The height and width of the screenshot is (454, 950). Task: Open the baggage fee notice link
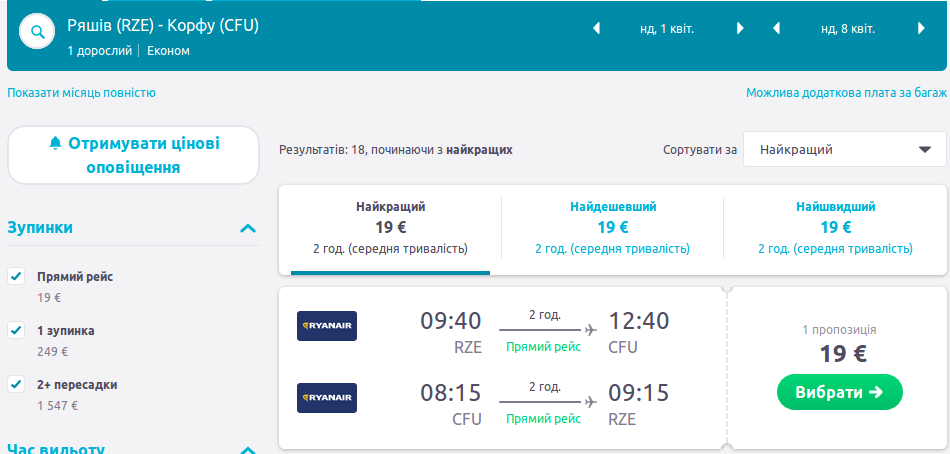845,93
